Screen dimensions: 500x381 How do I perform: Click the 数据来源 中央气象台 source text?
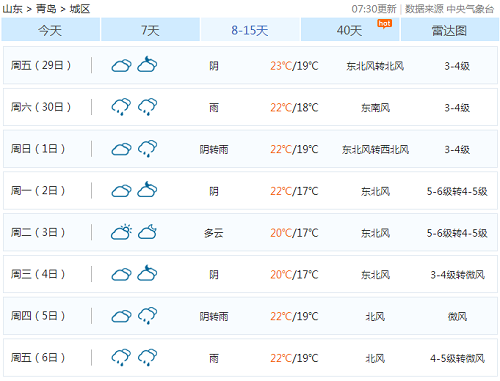click(x=449, y=9)
